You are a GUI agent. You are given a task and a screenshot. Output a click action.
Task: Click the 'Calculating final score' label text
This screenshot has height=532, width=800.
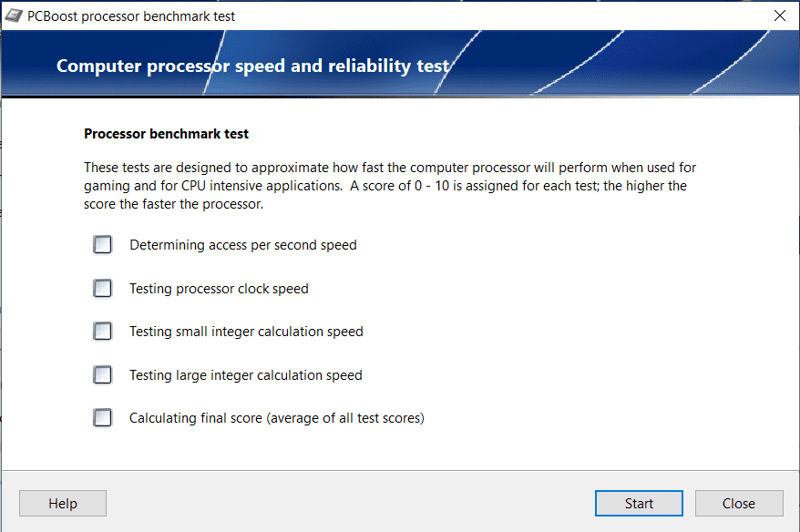click(x=277, y=419)
